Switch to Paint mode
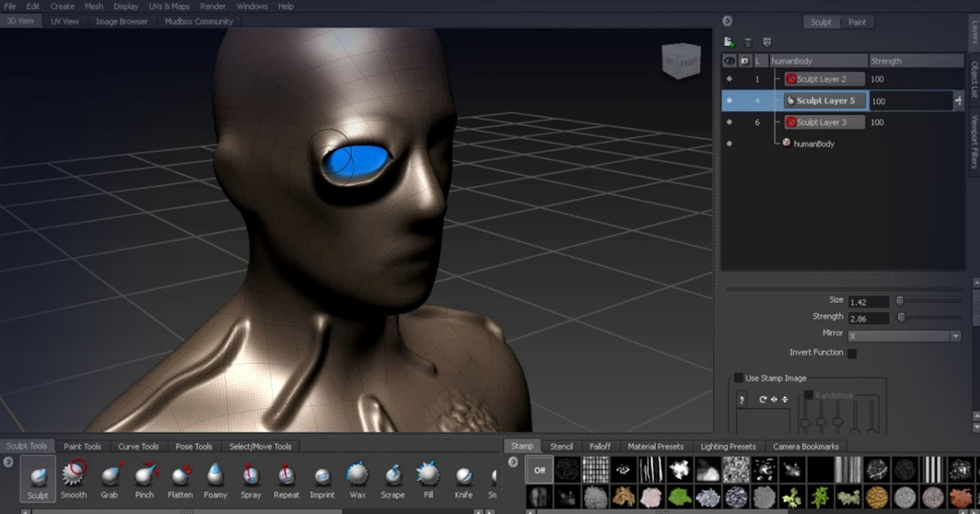Viewport: 980px width, 514px height. (x=857, y=22)
